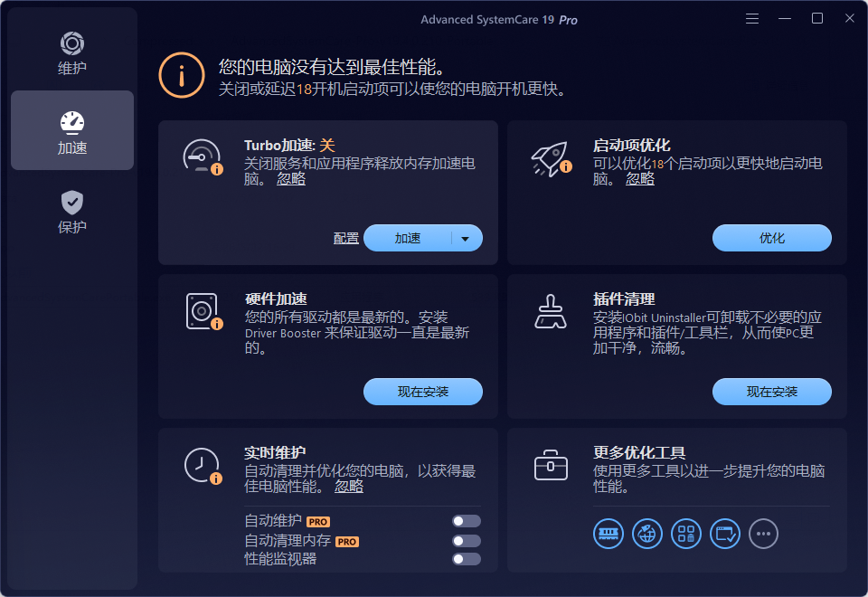868x597 pixels.
Task: Click the PRO badge next to 自动维护
Action: click(x=317, y=522)
